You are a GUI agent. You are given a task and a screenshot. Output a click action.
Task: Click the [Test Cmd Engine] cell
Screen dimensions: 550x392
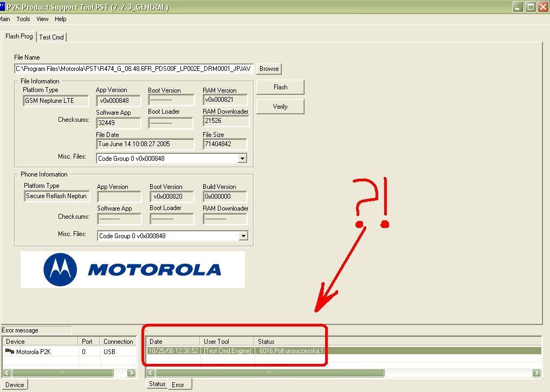[227, 351]
